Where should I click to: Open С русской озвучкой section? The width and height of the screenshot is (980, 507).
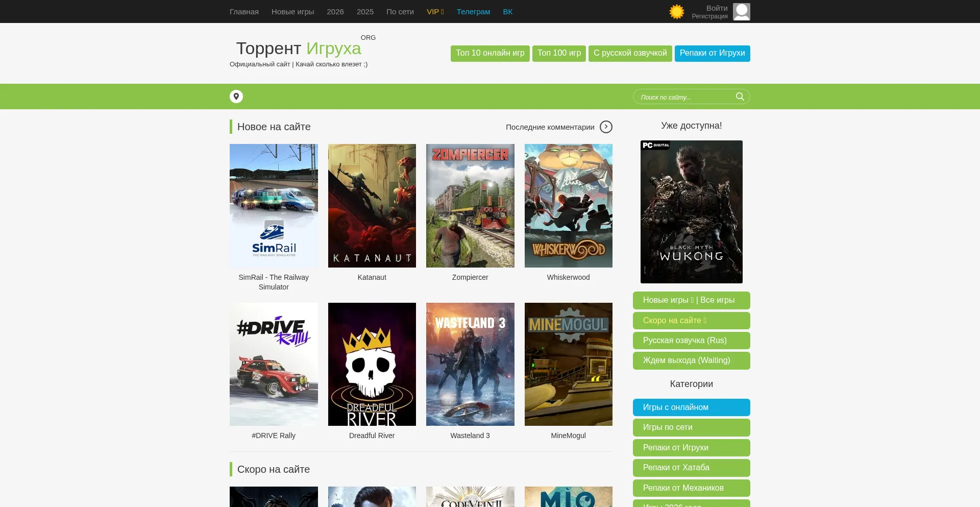[630, 53]
